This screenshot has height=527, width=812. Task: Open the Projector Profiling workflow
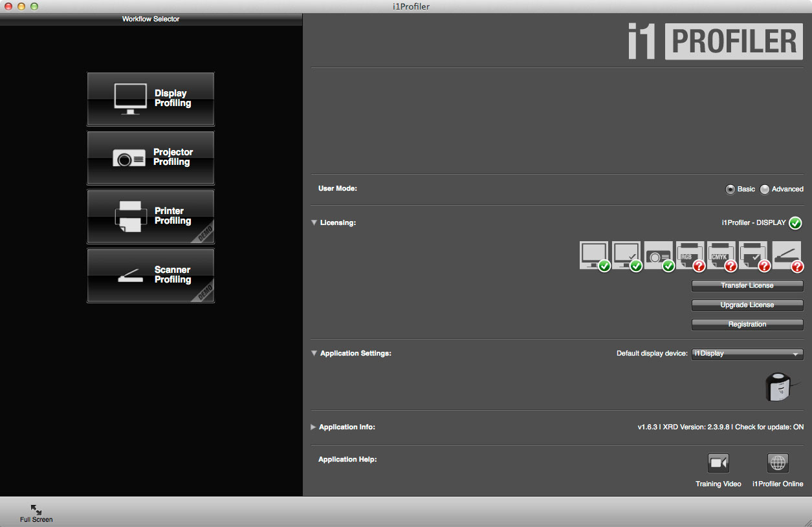pyautogui.click(x=150, y=158)
